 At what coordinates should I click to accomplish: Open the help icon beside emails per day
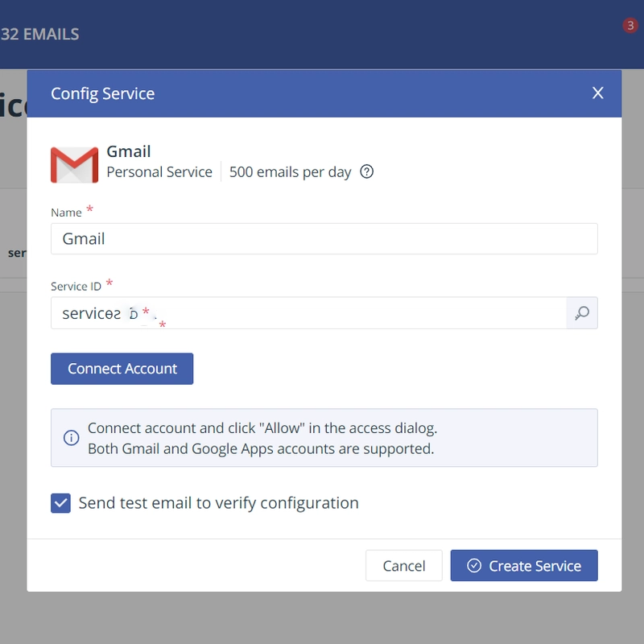366,171
